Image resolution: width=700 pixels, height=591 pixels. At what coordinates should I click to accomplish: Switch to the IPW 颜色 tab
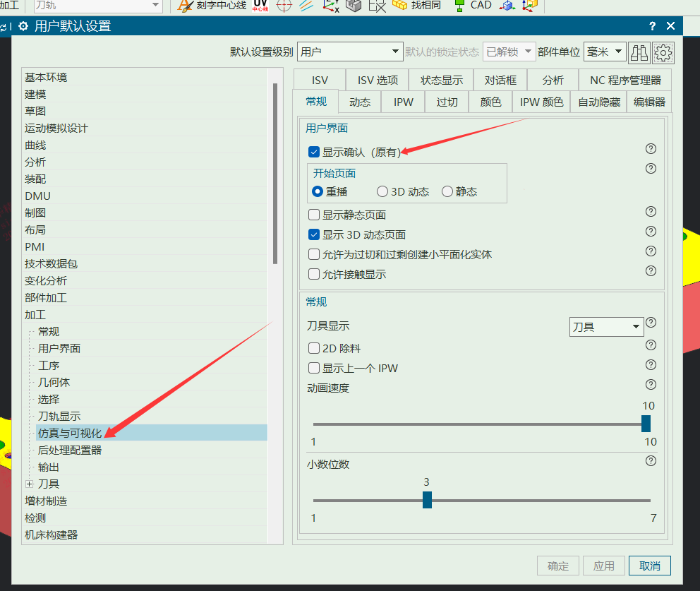tap(541, 102)
